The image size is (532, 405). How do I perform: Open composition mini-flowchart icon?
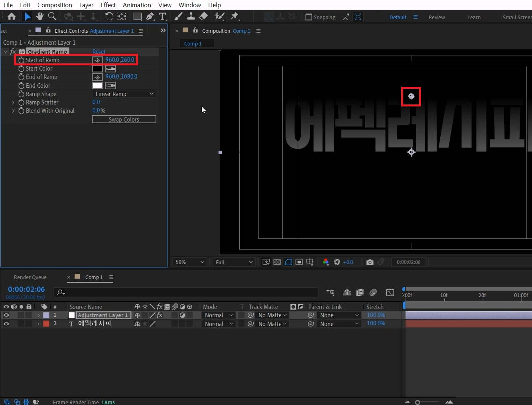pyautogui.click(x=330, y=292)
